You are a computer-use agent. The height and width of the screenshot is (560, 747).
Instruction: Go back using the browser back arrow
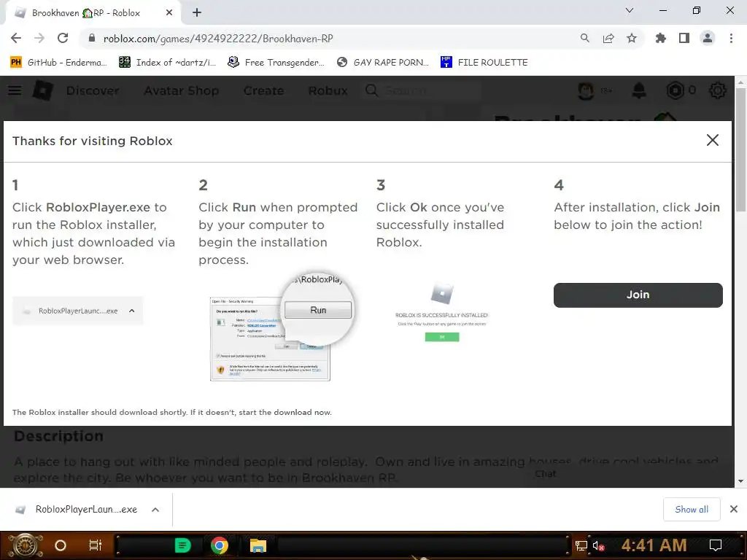16,38
